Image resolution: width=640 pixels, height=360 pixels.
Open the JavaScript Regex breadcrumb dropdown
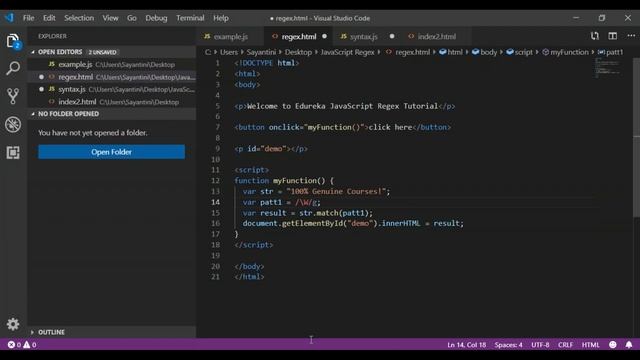pos(347,52)
